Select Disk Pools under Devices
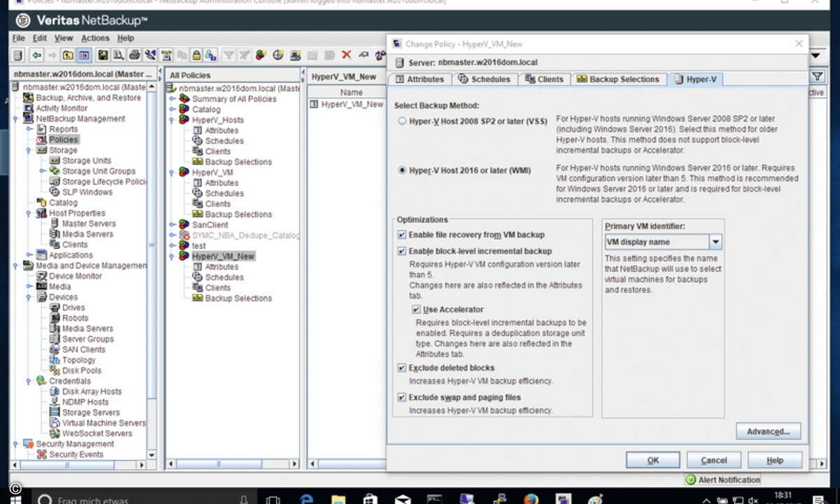Viewport: 840px width, 504px height. [x=81, y=371]
